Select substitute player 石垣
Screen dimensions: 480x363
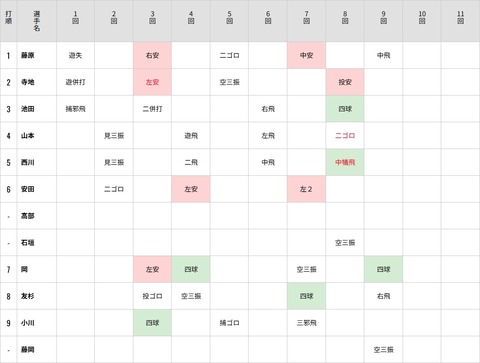(x=28, y=243)
